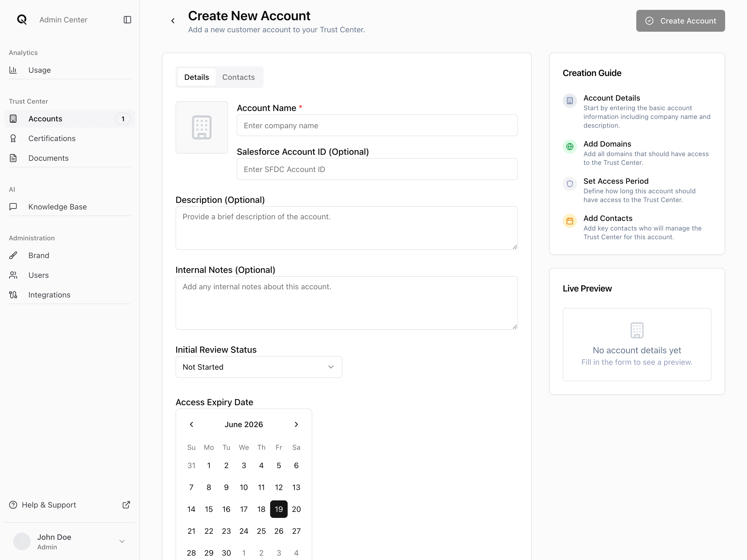Open the Knowledge Base panel
The height and width of the screenshot is (560, 747).
(x=58, y=207)
